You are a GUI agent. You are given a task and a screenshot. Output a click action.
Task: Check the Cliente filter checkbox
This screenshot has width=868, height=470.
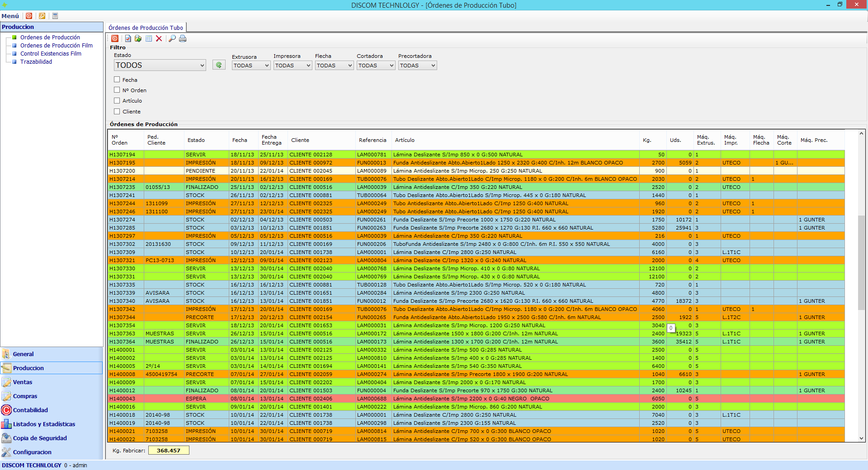click(117, 111)
